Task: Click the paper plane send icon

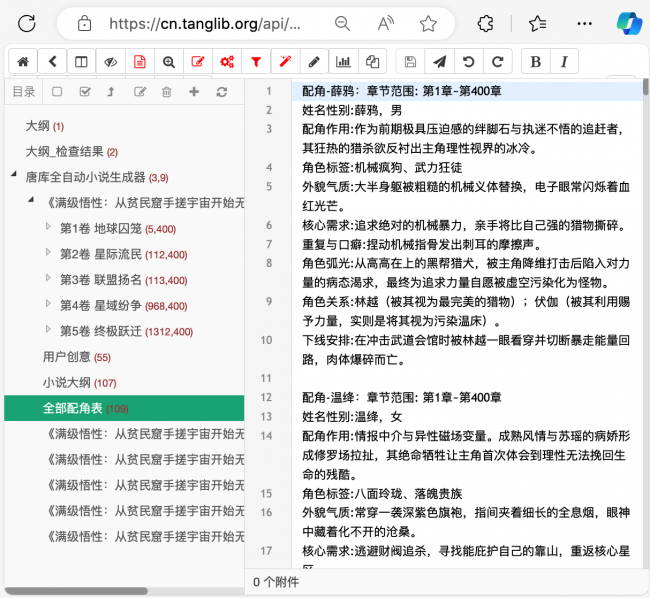Action: pos(439,61)
